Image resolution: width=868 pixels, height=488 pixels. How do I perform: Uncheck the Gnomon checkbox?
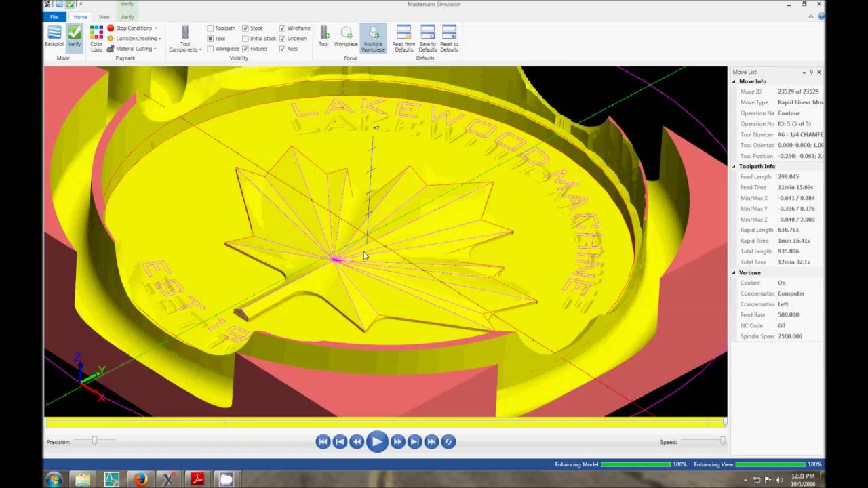coord(282,39)
